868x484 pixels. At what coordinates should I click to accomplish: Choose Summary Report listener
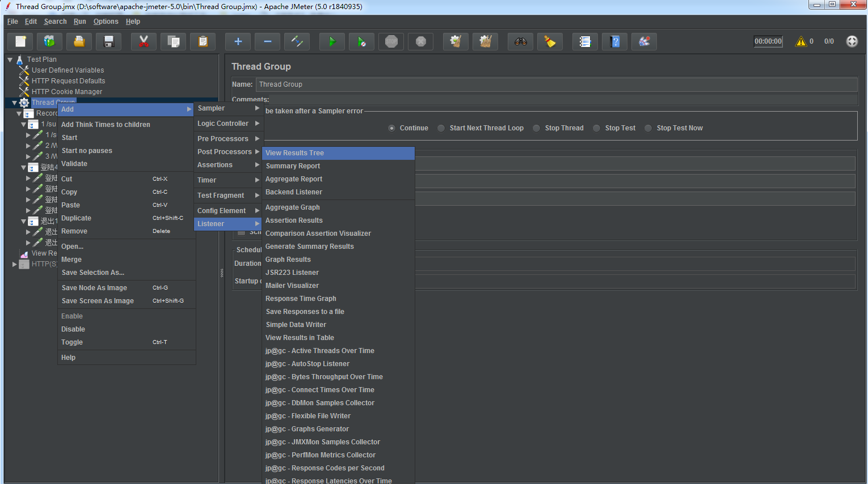pos(338,166)
